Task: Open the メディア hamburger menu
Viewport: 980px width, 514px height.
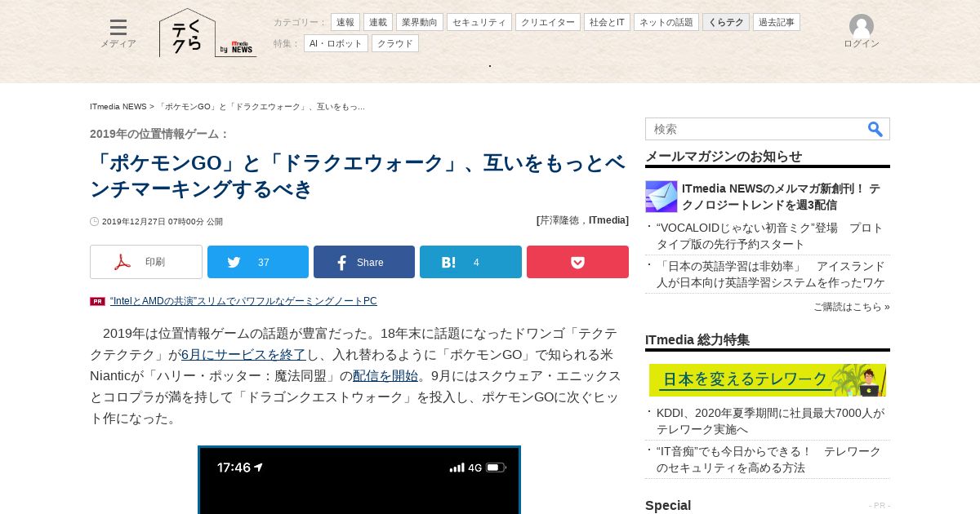Action: point(118,33)
